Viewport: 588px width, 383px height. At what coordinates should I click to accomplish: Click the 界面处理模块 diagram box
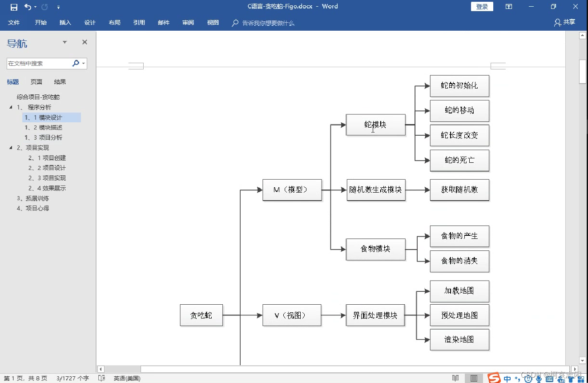click(x=375, y=315)
